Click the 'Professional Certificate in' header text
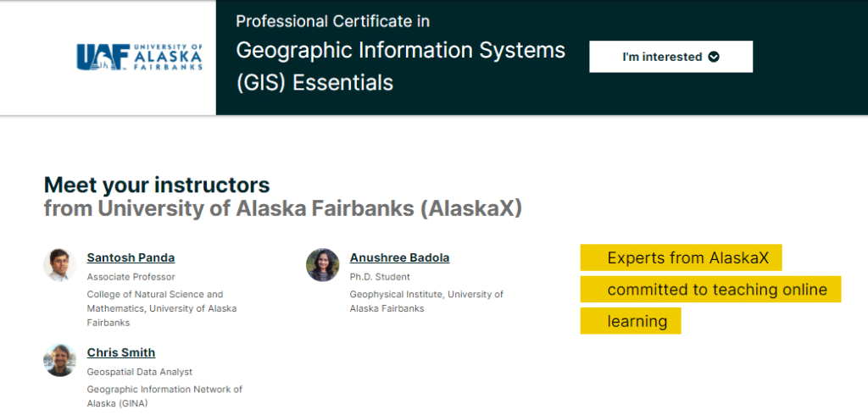Viewport: 868px width, 415px height. point(332,21)
